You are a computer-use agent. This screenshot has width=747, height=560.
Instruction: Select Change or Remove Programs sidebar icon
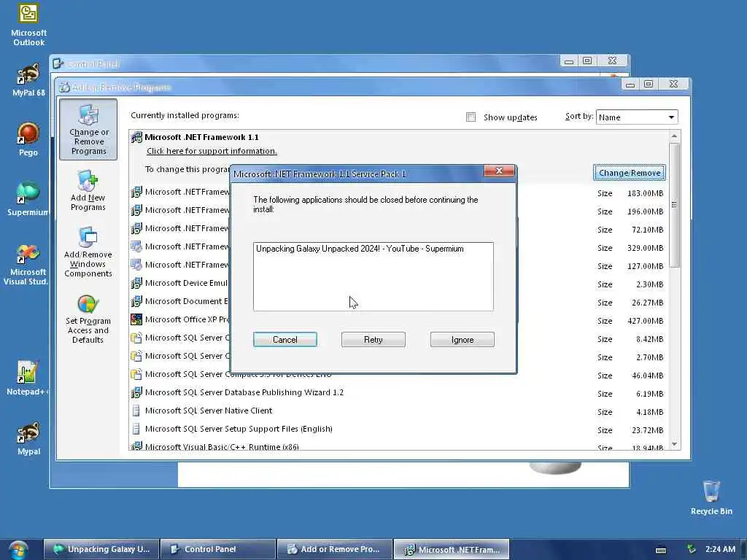tap(88, 130)
